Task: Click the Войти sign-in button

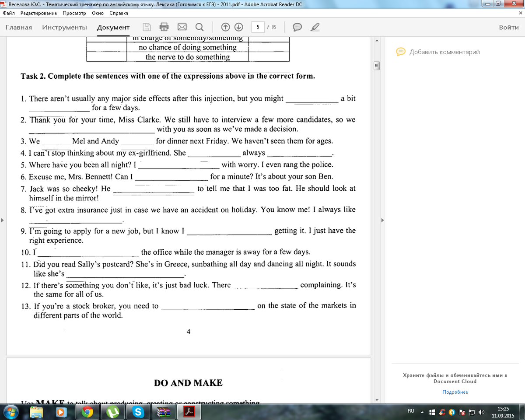Action: (509, 27)
